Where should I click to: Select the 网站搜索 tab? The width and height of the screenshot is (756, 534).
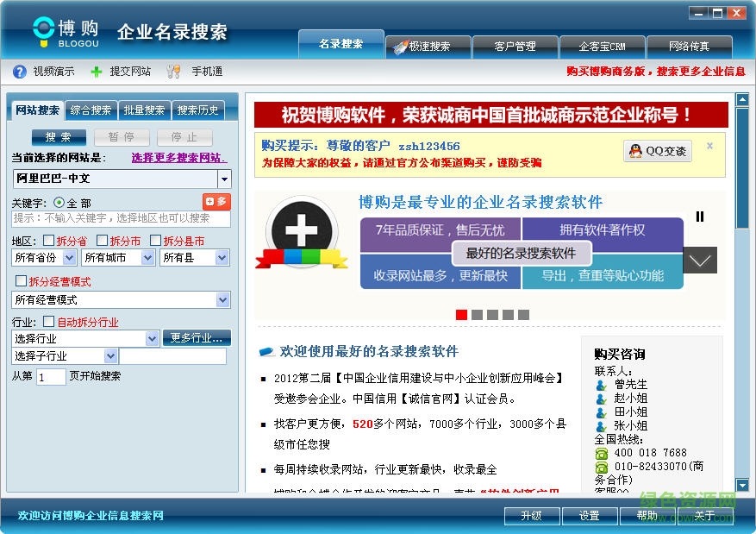pos(38,110)
